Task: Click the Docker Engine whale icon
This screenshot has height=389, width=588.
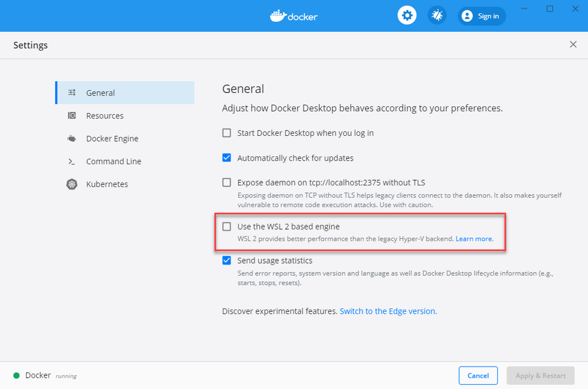Action: pyautogui.click(x=72, y=138)
